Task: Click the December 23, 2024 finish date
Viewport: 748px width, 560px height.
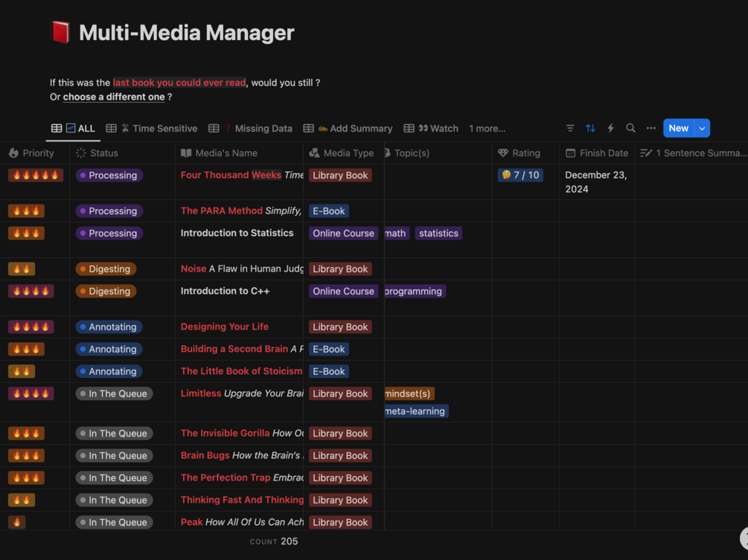Action: [596, 182]
